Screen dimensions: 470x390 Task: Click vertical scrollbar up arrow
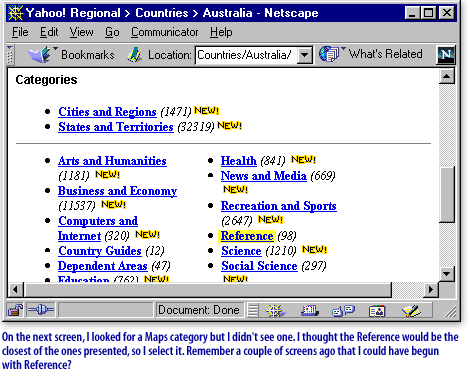[447, 76]
